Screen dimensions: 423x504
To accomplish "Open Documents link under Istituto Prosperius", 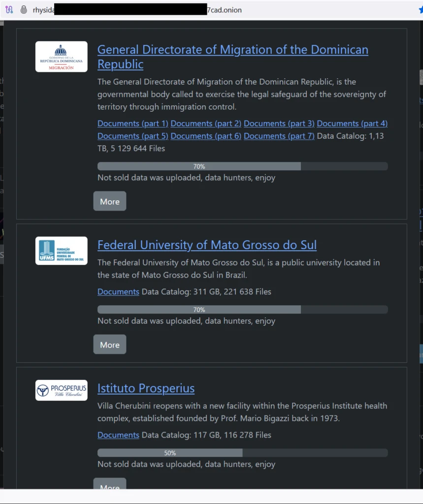I will [x=118, y=435].
